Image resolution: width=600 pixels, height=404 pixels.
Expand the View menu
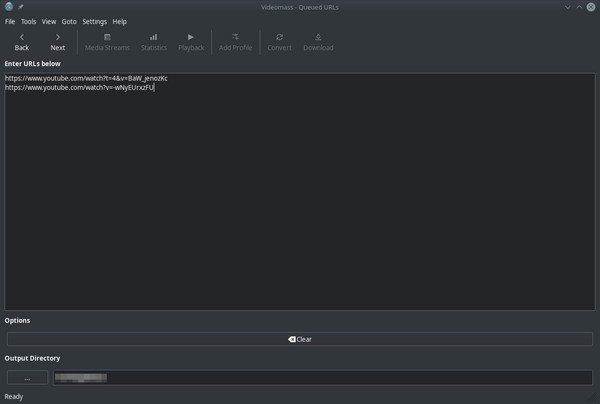(x=49, y=21)
